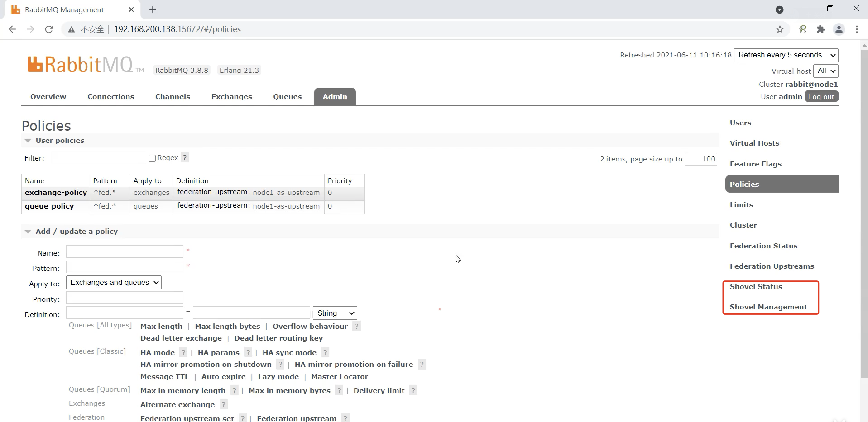Open the Cluster admin page
This screenshot has width=868, height=422.
coord(743,225)
